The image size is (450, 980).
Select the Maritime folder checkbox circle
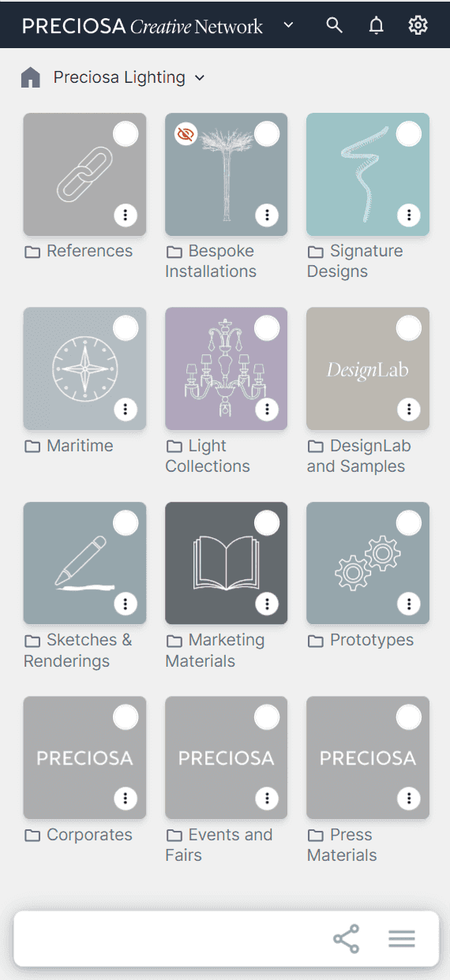tap(126, 328)
